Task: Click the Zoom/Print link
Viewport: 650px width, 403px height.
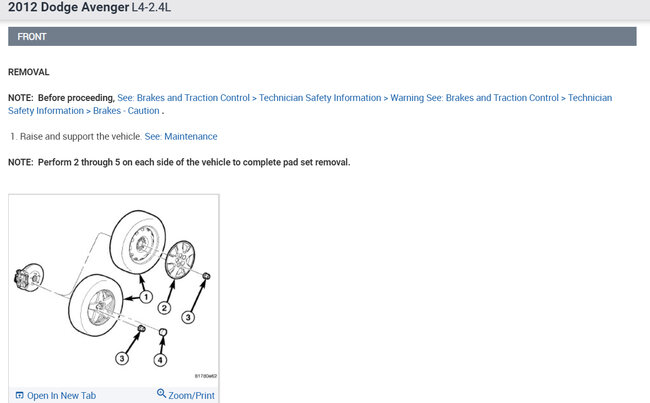Action: pos(191,396)
